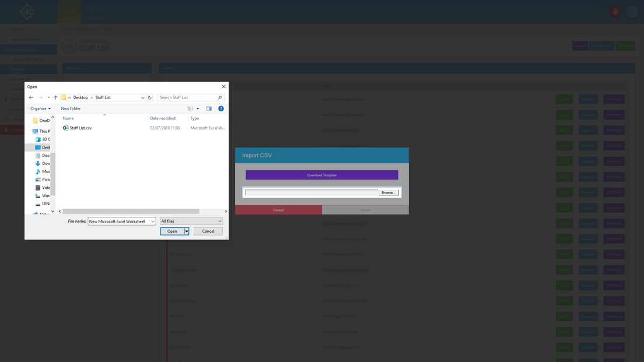Click Refresh List on Staff List page

click(x=602, y=46)
